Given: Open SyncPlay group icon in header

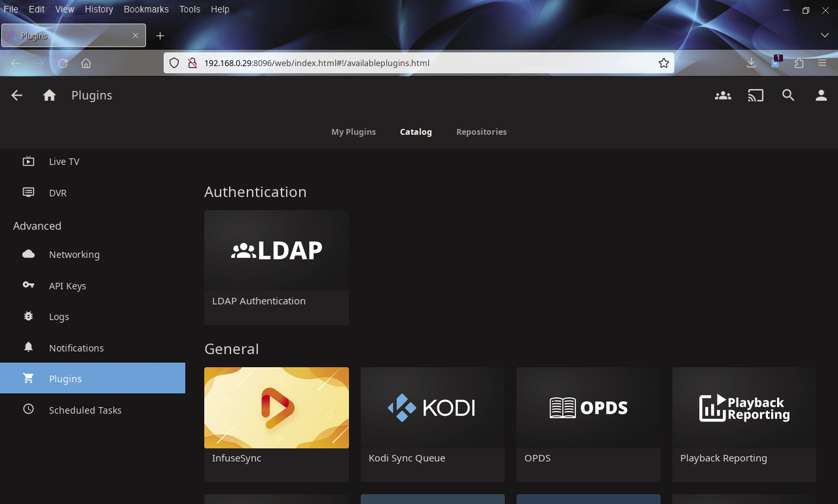Looking at the screenshot, I should (723, 96).
